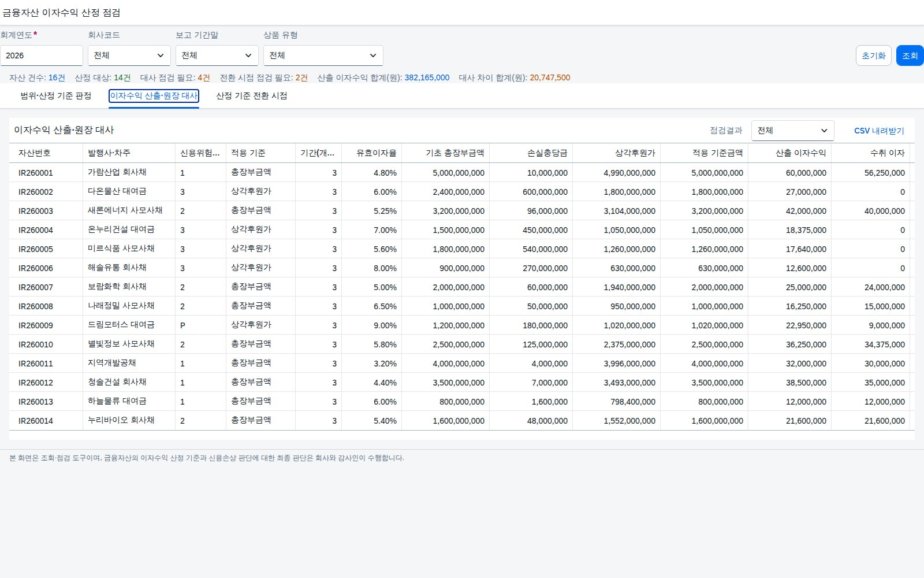Sort by 자산번호 column header
Viewport: 924px width, 578px height.
point(46,153)
